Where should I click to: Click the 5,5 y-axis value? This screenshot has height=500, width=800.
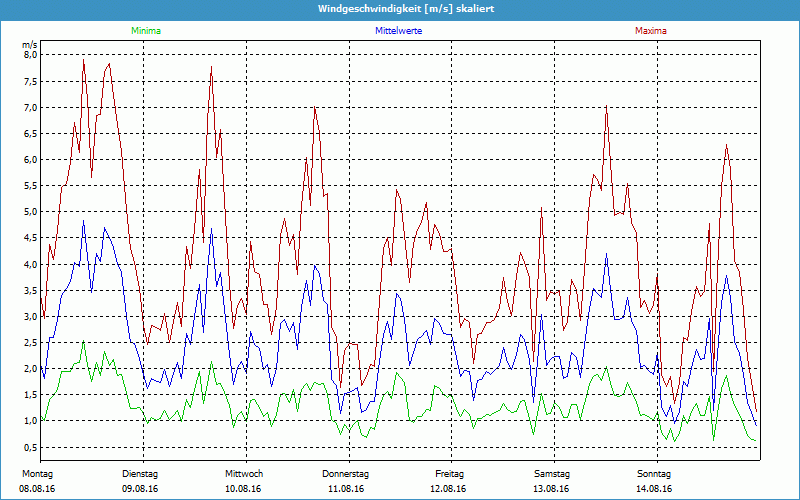coord(31,186)
